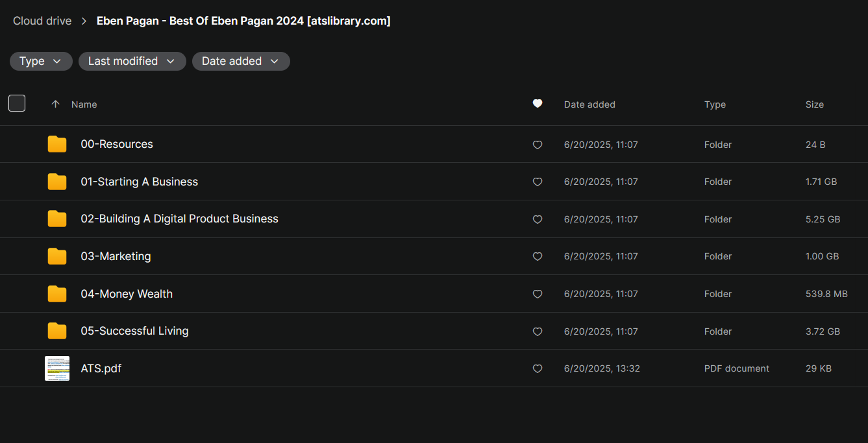Click the 1.00 GB size value
This screenshot has width=868, height=443.
tap(822, 256)
